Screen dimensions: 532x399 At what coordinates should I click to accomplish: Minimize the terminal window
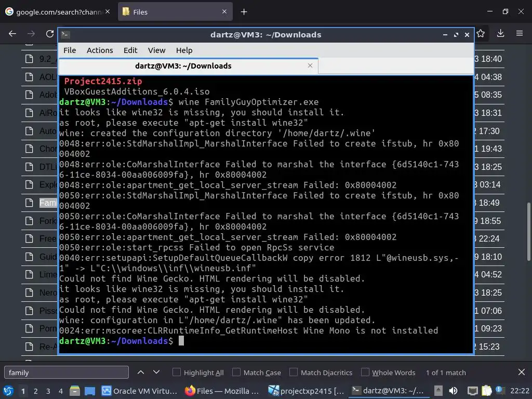[445, 35]
